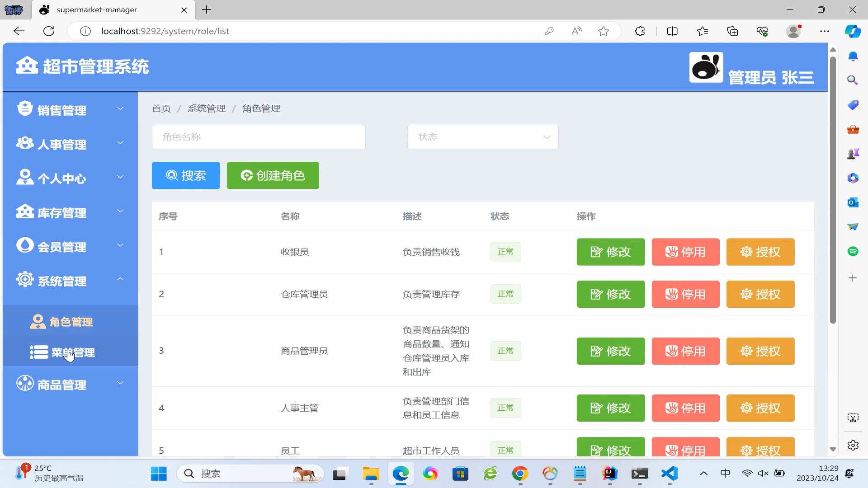Viewport: 868px width, 488px height.
Task: Click 授权 for 商品管理员 role
Action: click(x=760, y=351)
